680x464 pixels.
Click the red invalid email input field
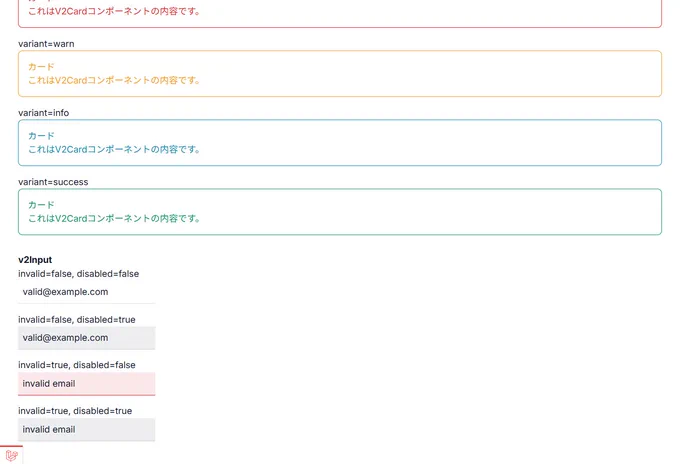click(86, 384)
